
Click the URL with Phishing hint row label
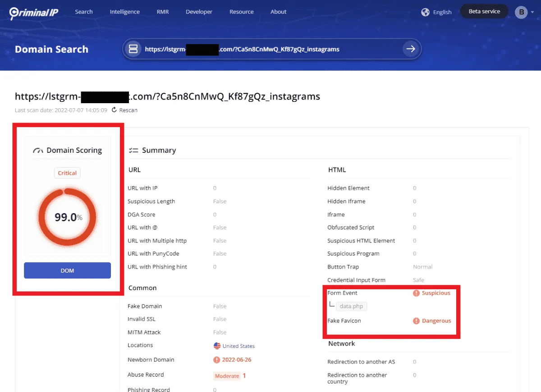tap(157, 267)
